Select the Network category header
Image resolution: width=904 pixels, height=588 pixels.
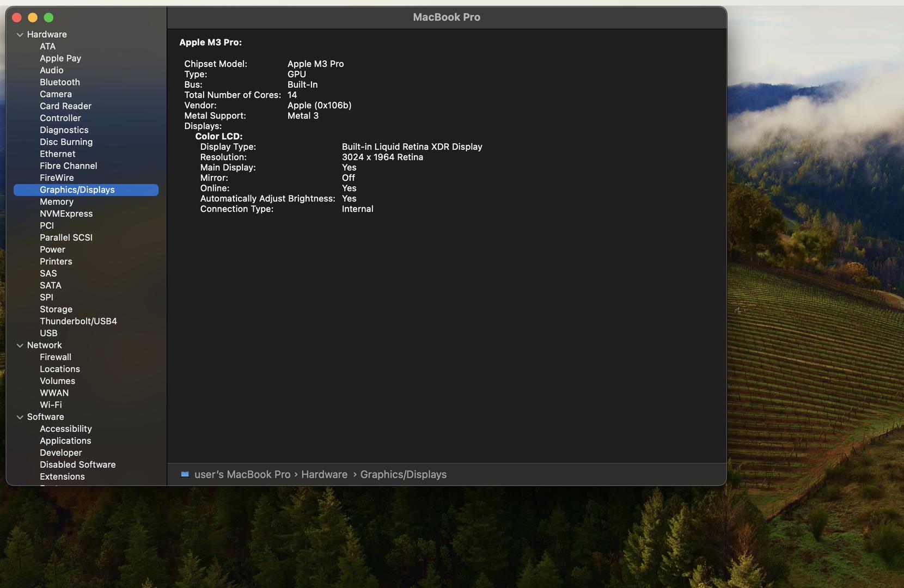[44, 346]
